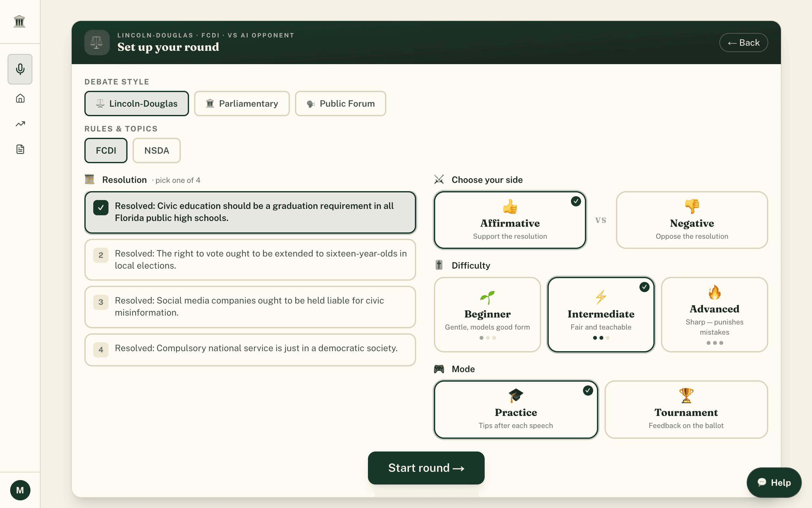Select NSDA rules and topics
Viewport: 812px width, 508px height.
click(x=157, y=150)
